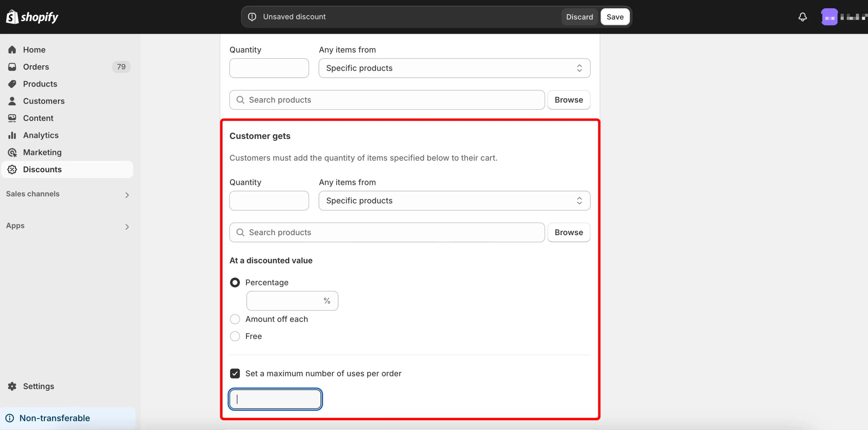Viewport: 868px width, 430px height.
Task: Open the upper Specific products dropdown
Action: click(x=454, y=68)
